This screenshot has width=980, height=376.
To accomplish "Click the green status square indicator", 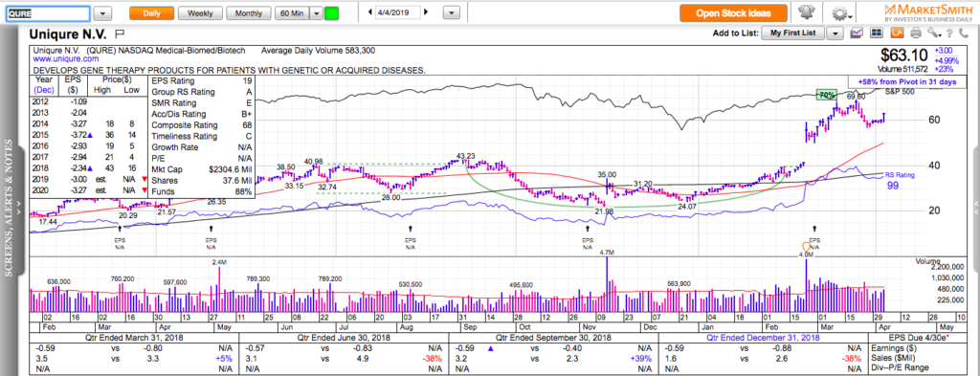I will pyautogui.click(x=331, y=13).
